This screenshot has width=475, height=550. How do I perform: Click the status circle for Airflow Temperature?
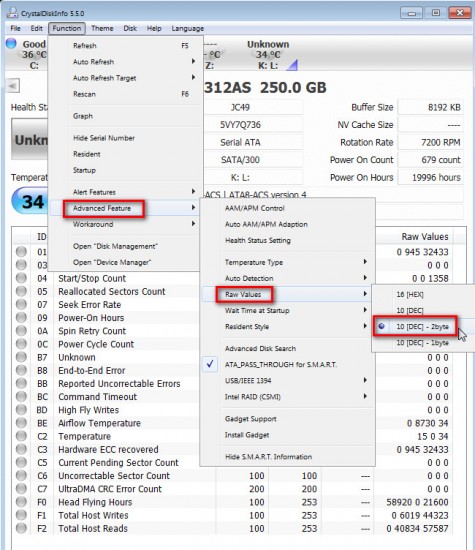click(21, 423)
